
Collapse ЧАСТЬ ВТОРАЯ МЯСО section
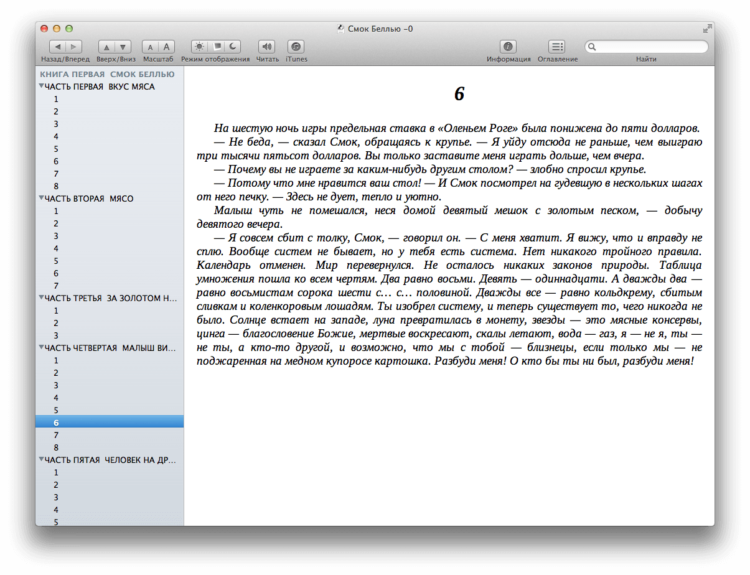(41, 198)
